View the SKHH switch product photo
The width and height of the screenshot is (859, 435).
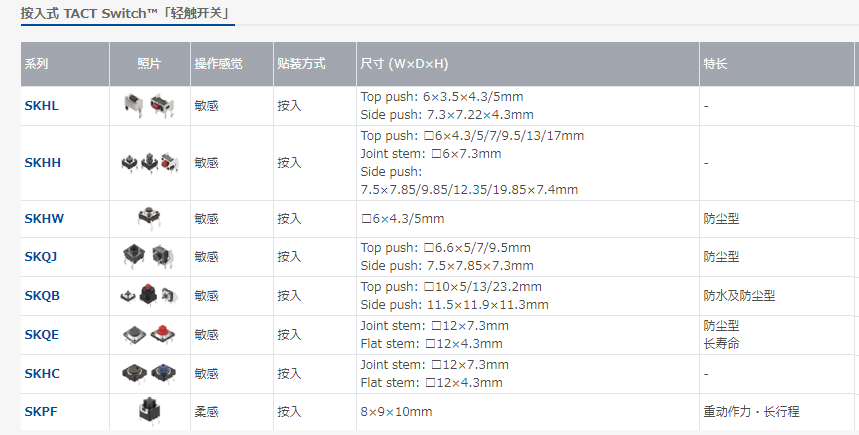tap(148, 162)
